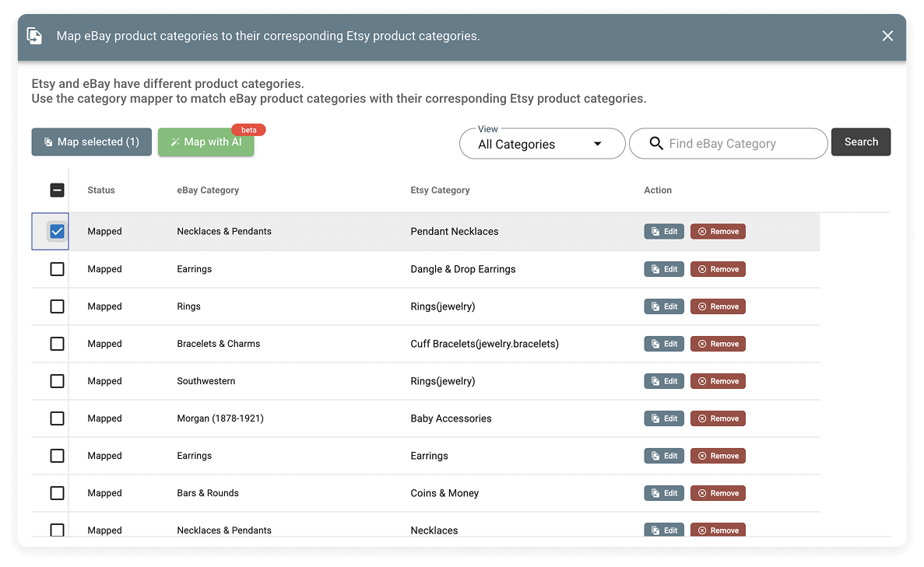Click the Mapped status in Morgan (1878-1921) row
The height and width of the screenshot is (567, 924).
pos(105,418)
